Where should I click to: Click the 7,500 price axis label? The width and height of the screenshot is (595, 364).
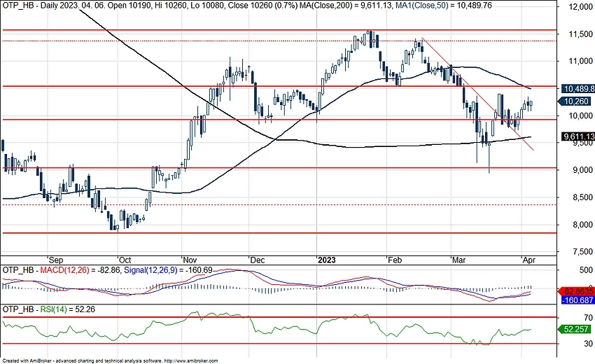click(582, 251)
